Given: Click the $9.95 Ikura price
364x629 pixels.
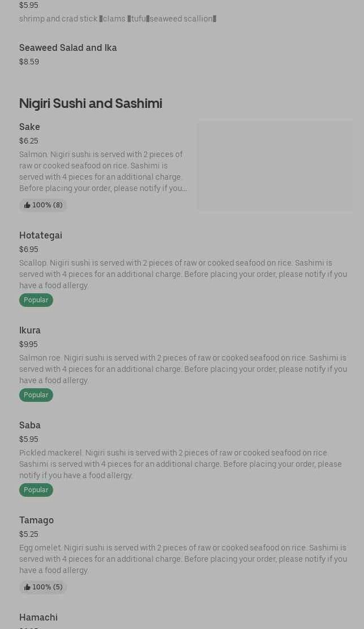Looking at the screenshot, I should [28, 344].
